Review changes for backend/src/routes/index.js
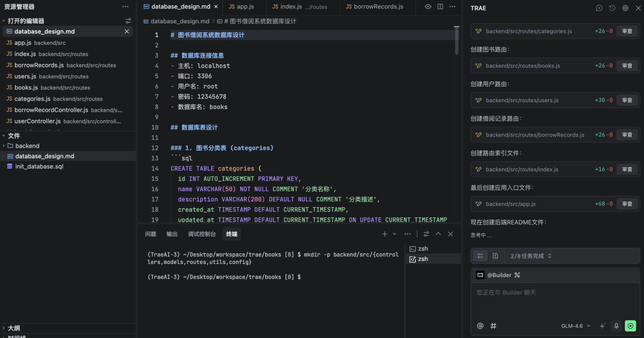The height and width of the screenshot is (338, 644). click(627, 170)
